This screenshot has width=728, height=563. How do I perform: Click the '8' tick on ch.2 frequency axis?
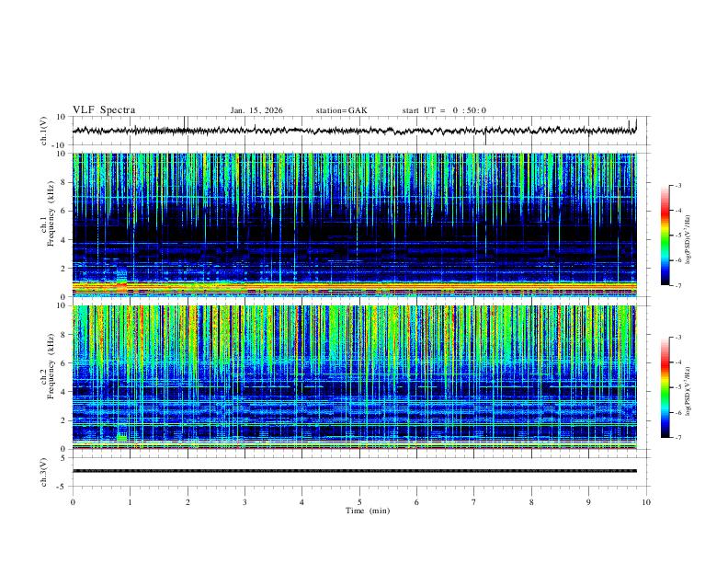[63, 335]
